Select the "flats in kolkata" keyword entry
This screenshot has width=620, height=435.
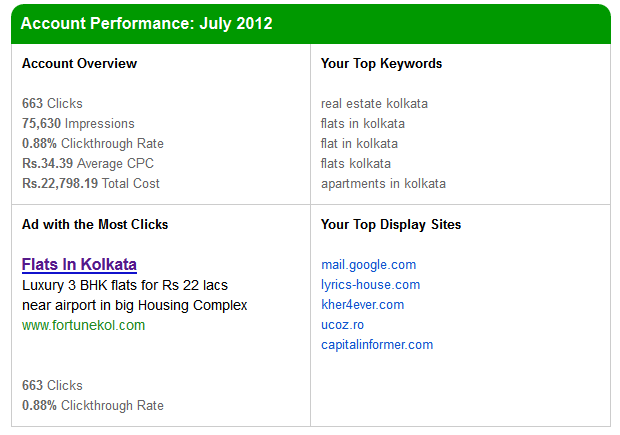pyautogui.click(x=363, y=123)
